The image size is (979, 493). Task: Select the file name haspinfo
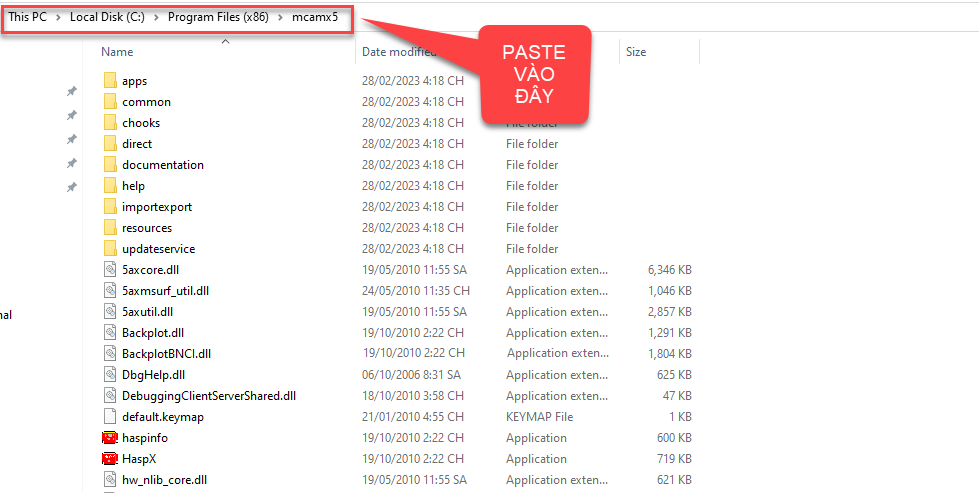pos(145,438)
